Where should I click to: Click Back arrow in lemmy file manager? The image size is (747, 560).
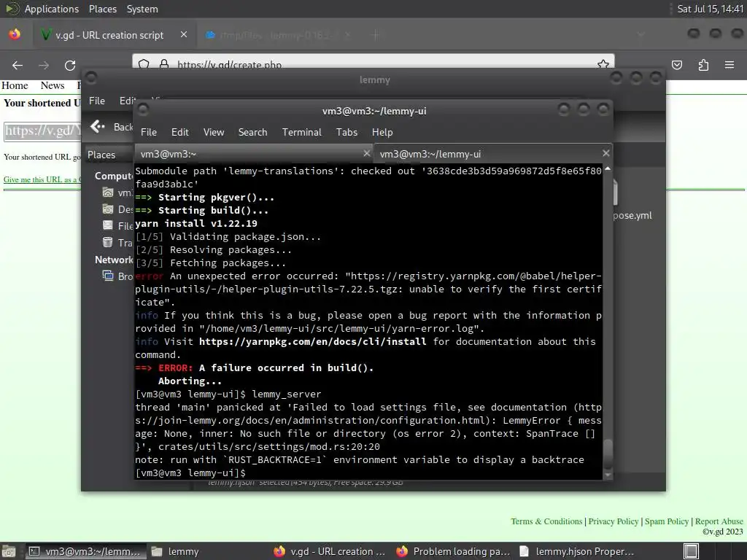click(x=98, y=126)
